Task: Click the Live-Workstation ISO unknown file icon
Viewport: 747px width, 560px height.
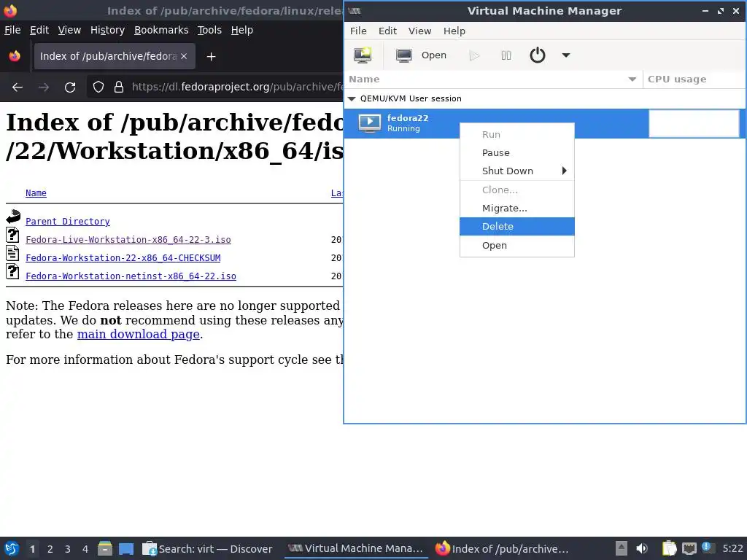Action: tap(13, 236)
